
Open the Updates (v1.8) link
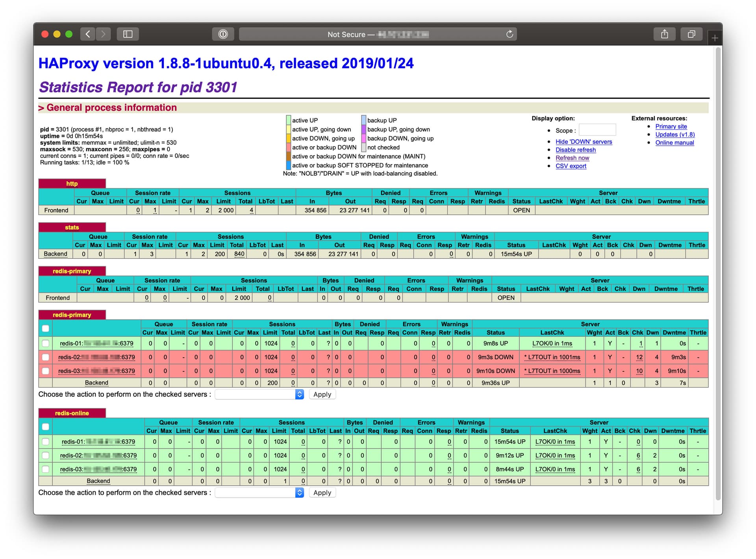click(x=675, y=134)
